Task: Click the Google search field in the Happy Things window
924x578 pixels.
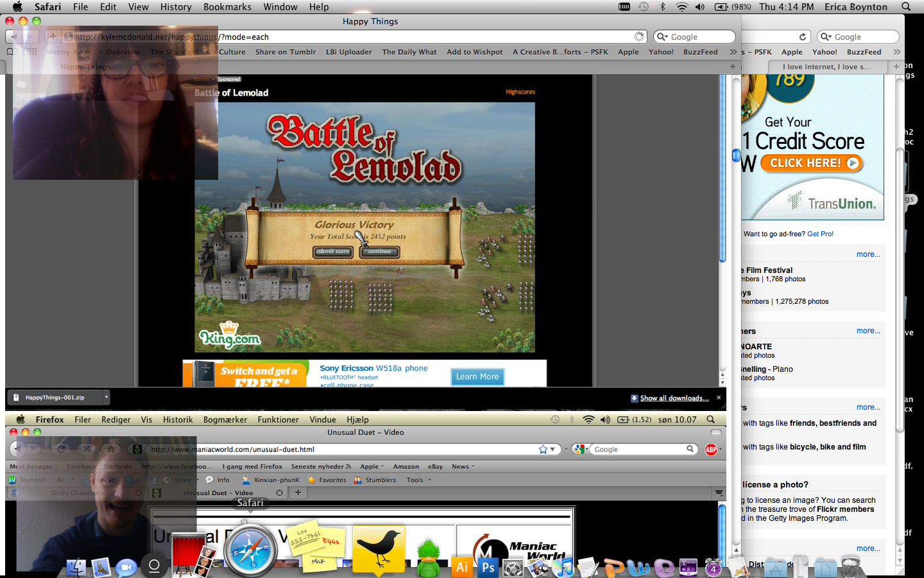Action: 694,37
